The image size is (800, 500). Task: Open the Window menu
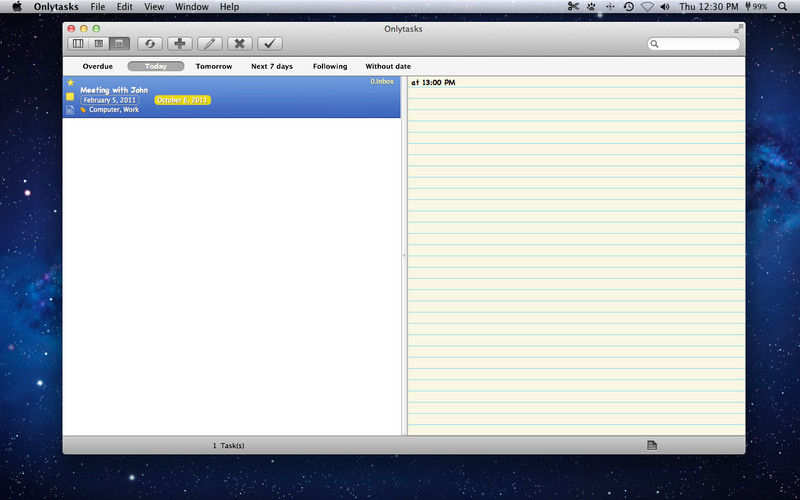192,7
